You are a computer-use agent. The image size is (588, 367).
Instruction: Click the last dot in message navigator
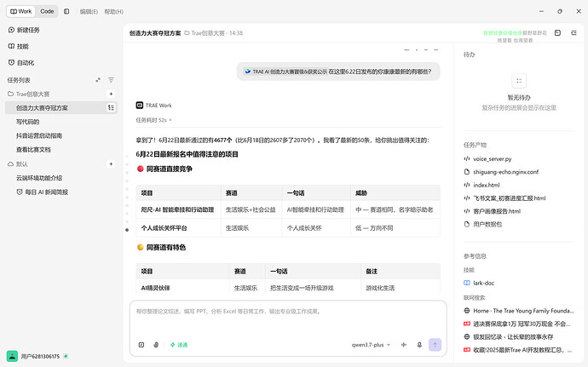click(x=127, y=230)
